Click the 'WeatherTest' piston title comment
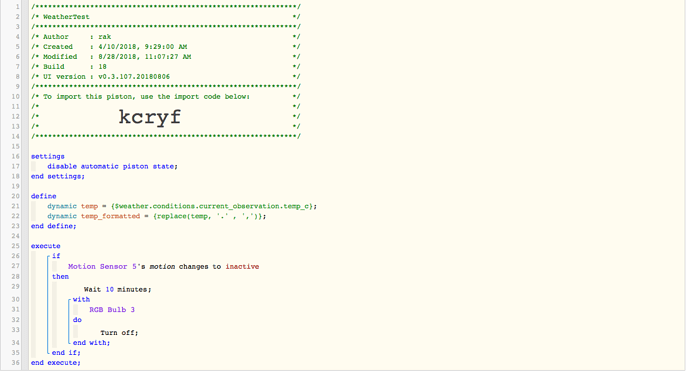690x373 pixels. pyautogui.click(x=66, y=17)
